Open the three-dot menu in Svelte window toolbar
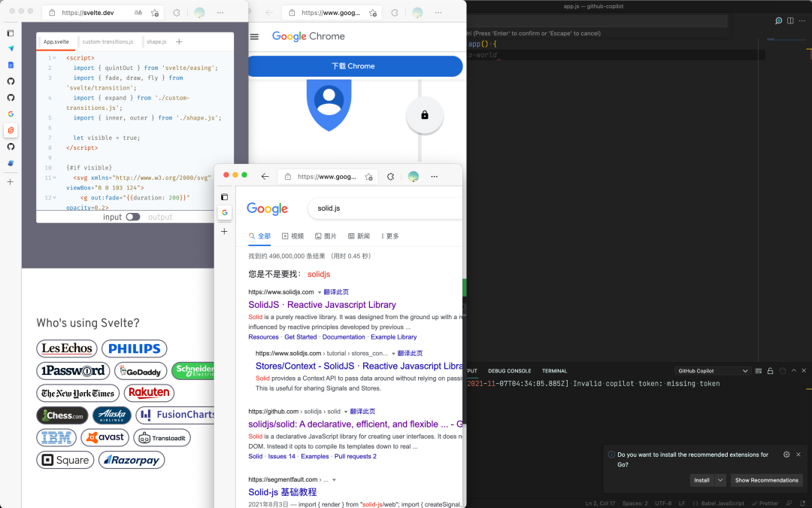 click(x=220, y=13)
